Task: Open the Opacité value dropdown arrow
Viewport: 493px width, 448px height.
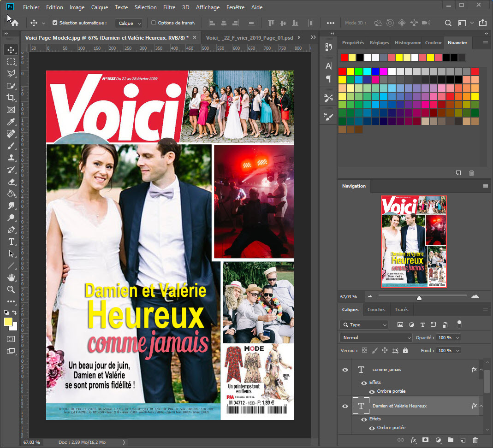Action: [x=458, y=338]
